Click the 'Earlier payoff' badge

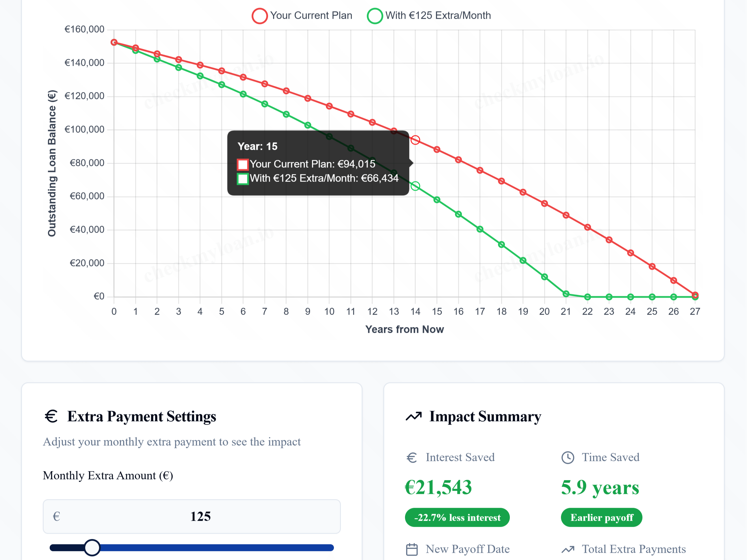click(x=601, y=518)
